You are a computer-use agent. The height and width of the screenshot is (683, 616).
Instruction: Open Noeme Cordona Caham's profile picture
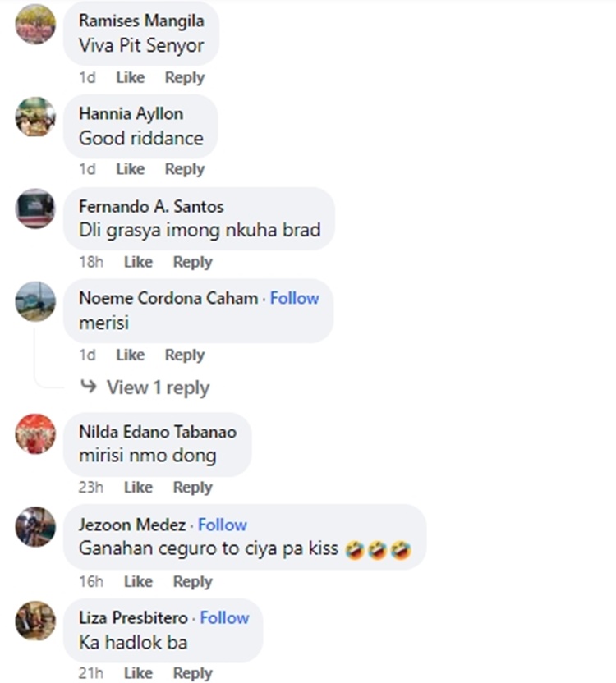(x=35, y=301)
